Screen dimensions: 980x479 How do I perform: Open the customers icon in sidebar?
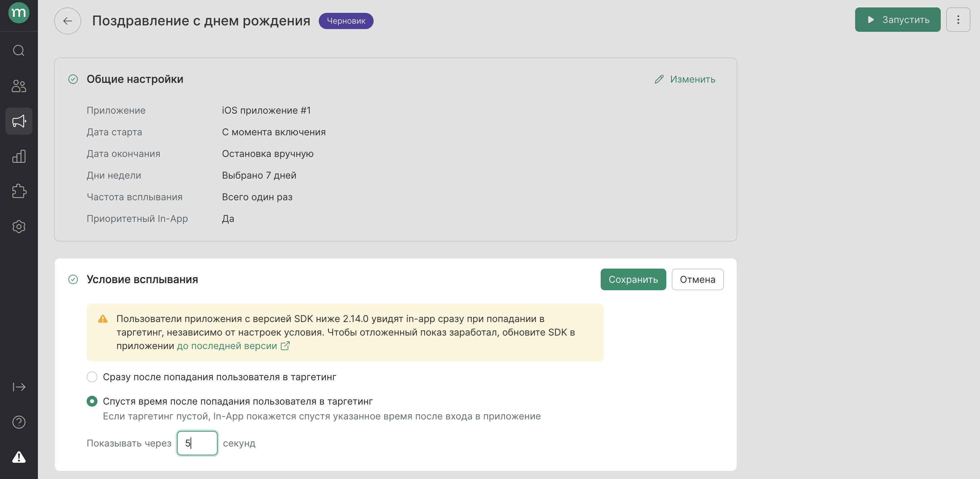[19, 86]
